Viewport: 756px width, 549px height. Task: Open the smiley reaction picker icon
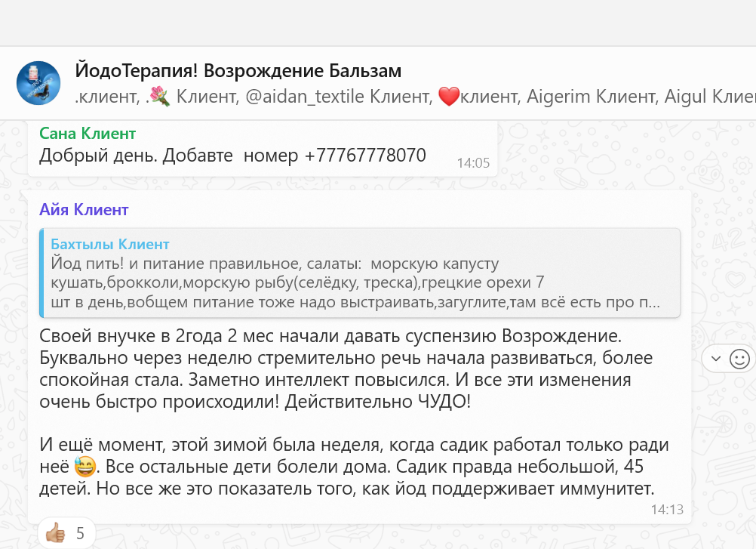[739, 359]
